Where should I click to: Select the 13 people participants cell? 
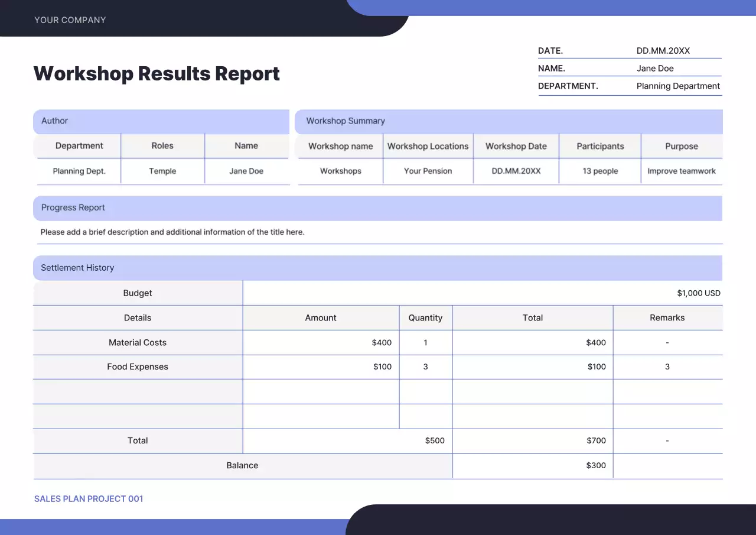point(600,171)
